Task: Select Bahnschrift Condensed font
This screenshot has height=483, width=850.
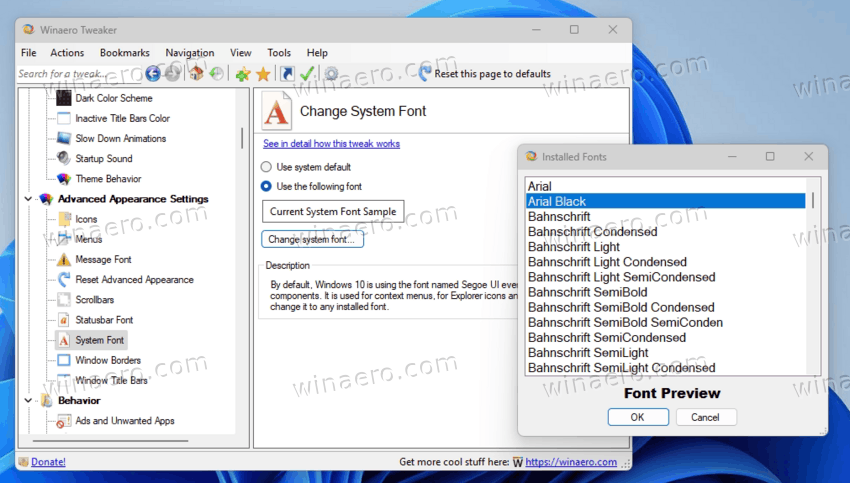Action: coord(666,231)
